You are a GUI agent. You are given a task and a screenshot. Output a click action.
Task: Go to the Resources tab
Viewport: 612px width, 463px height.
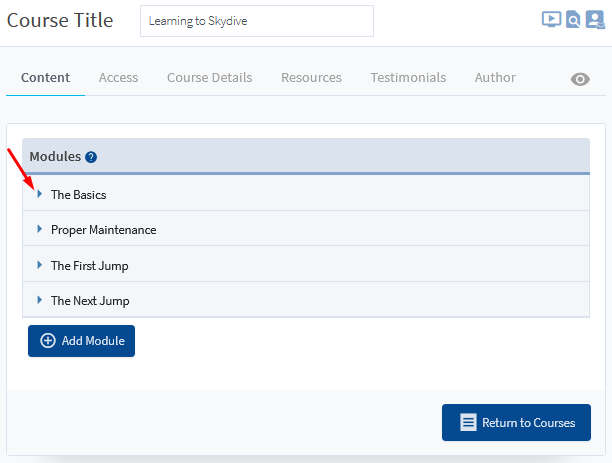click(311, 77)
